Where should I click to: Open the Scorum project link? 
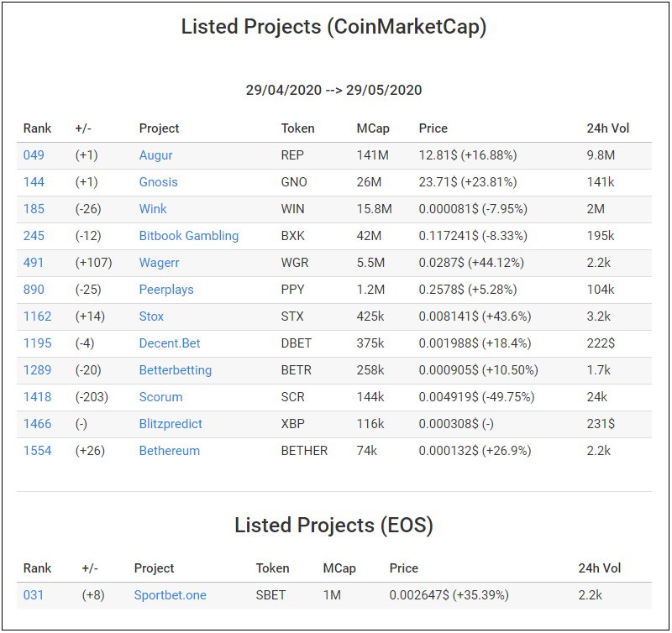[x=160, y=397]
